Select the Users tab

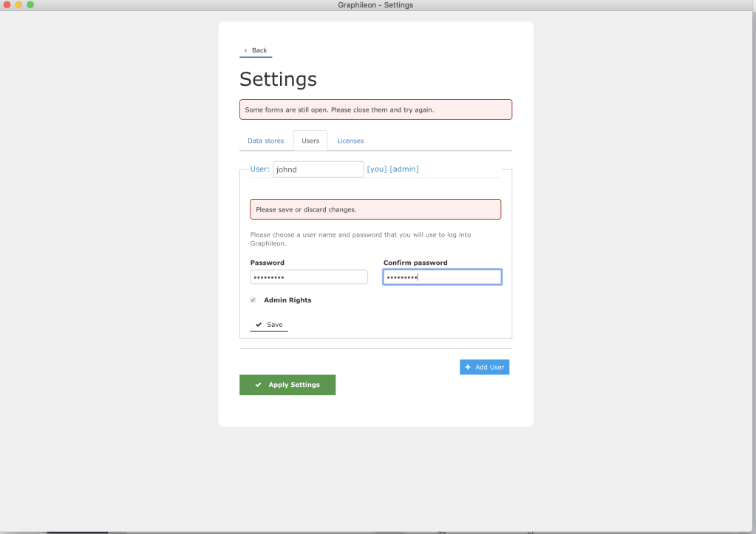pyautogui.click(x=310, y=141)
